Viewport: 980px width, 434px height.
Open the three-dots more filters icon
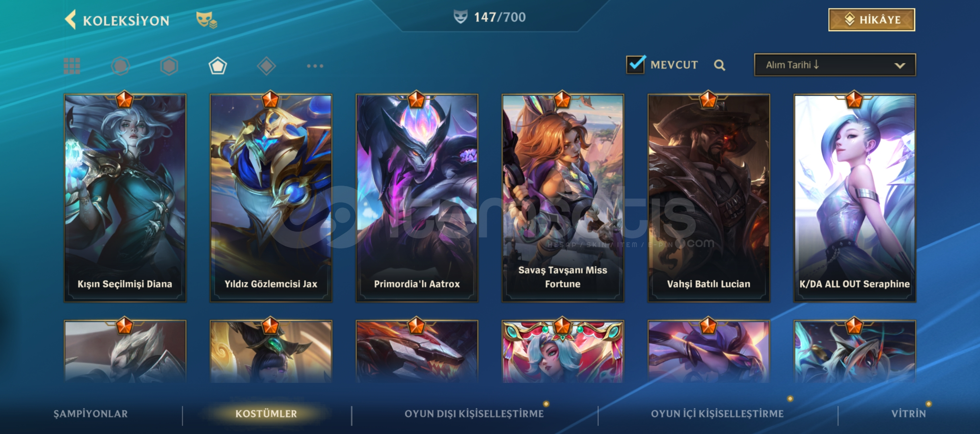pyautogui.click(x=315, y=66)
